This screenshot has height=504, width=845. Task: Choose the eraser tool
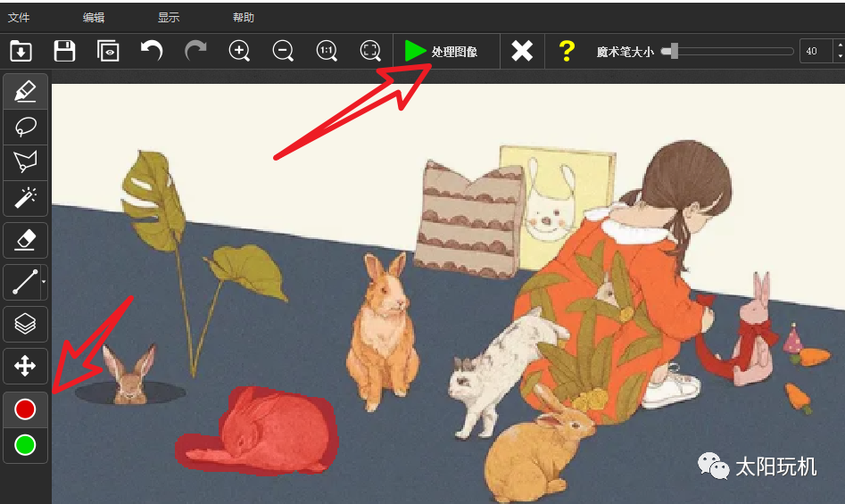pyautogui.click(x=26, y=239)
